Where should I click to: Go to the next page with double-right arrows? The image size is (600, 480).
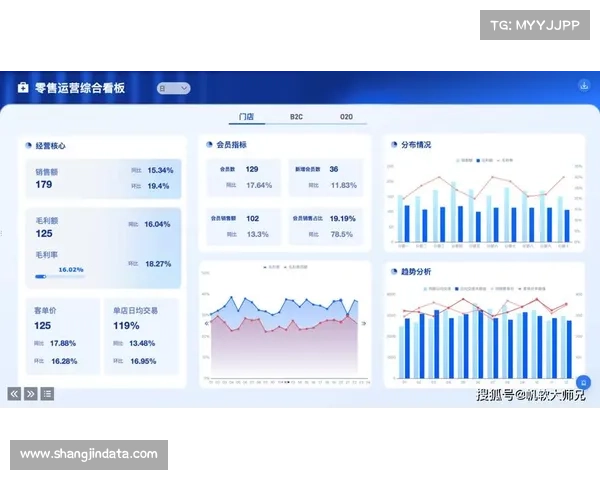click(x=31, y=394)
